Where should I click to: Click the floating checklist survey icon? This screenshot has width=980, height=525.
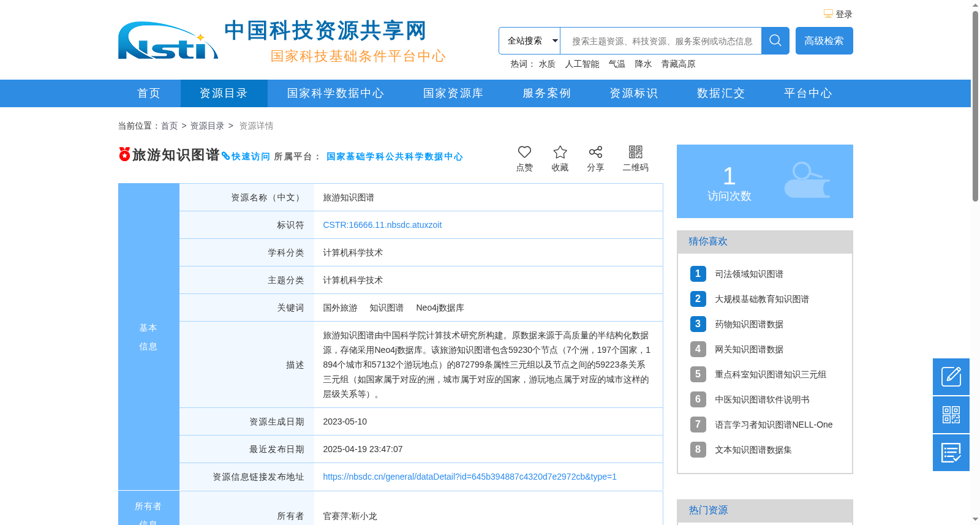click(951, 453)
